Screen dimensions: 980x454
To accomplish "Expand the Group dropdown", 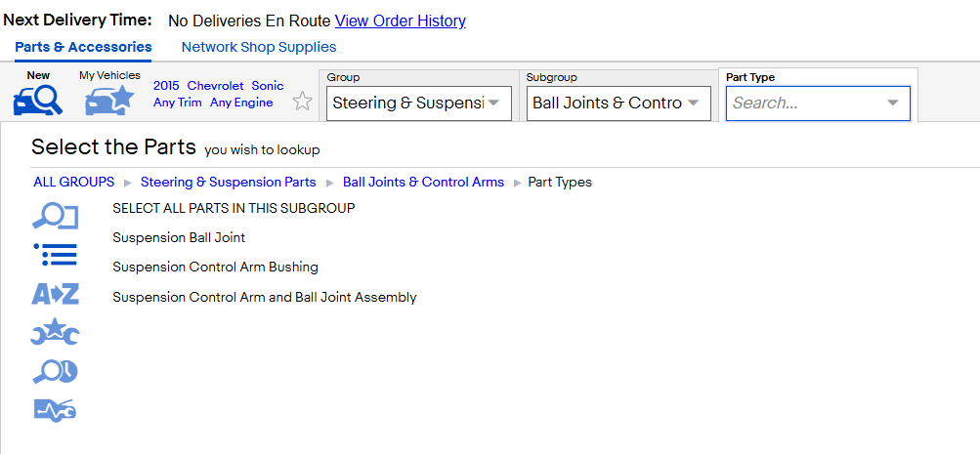I will click(419, 103).
